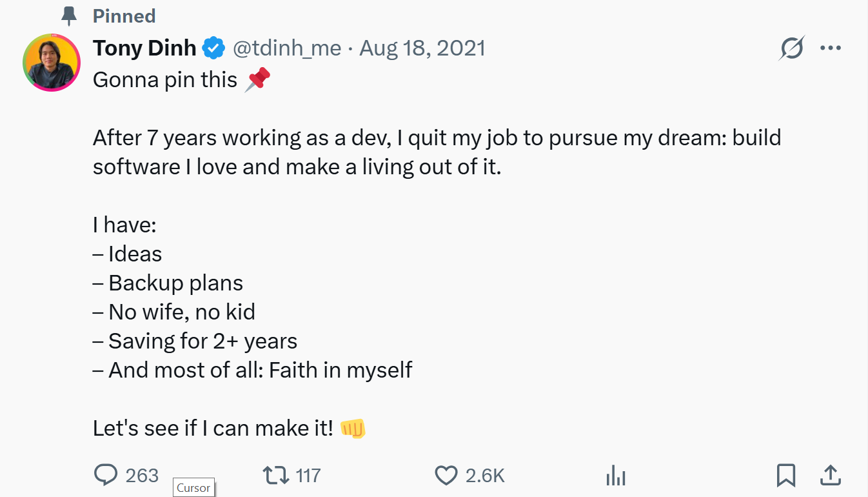Click the 263 replies count
This screenshot has height=497, width=868.
pos(142,476)
